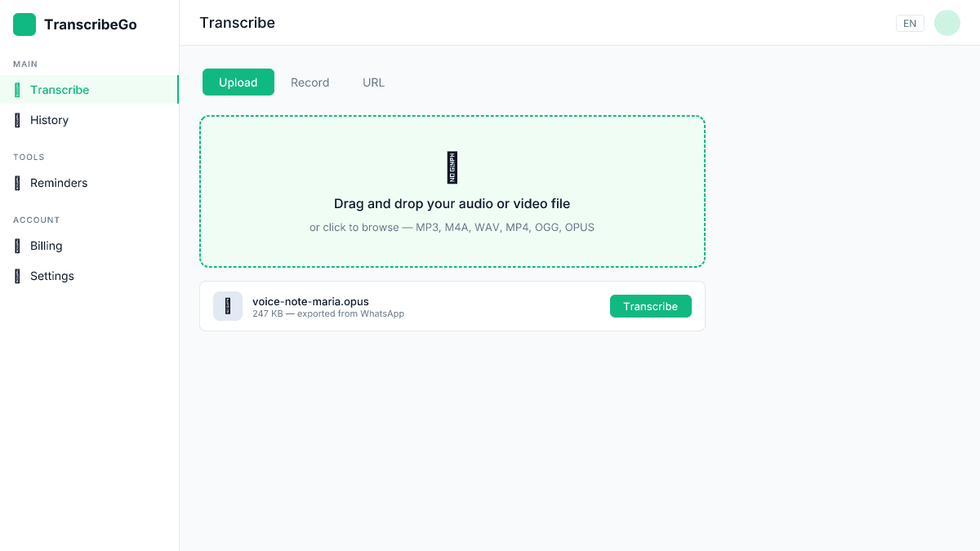Image resolution: width=980 pixels, height=551 pixels.
Task: Go to Settings in the sidebar
Action: click(x=51, y=276)
